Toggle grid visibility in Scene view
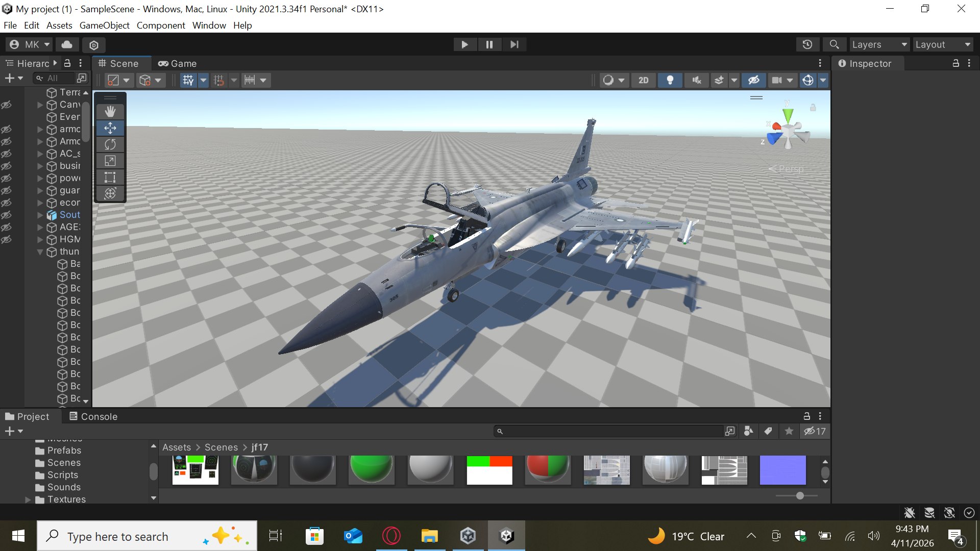 coord(188,80)
